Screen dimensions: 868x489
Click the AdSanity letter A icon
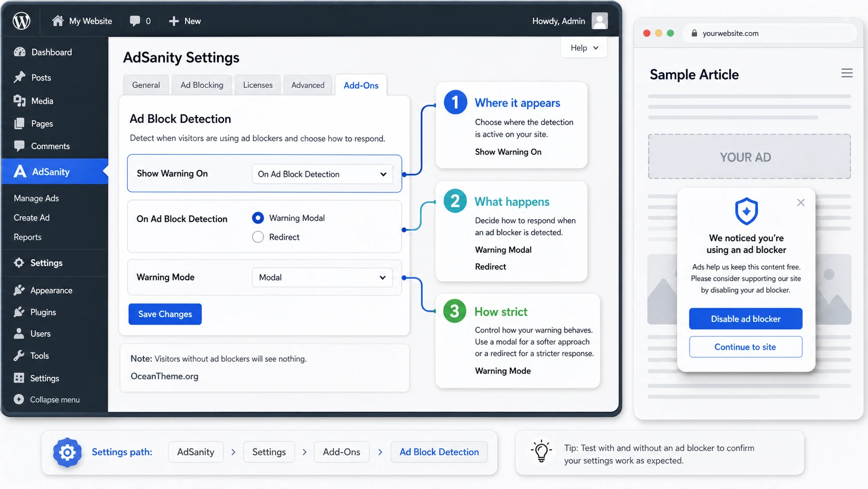20,171
